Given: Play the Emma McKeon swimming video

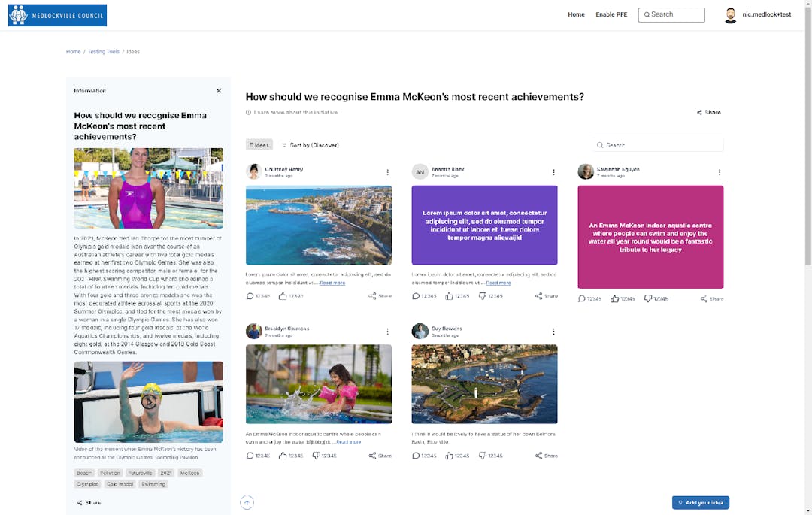Looking at the screenshot, I should [x=149, y=401].
